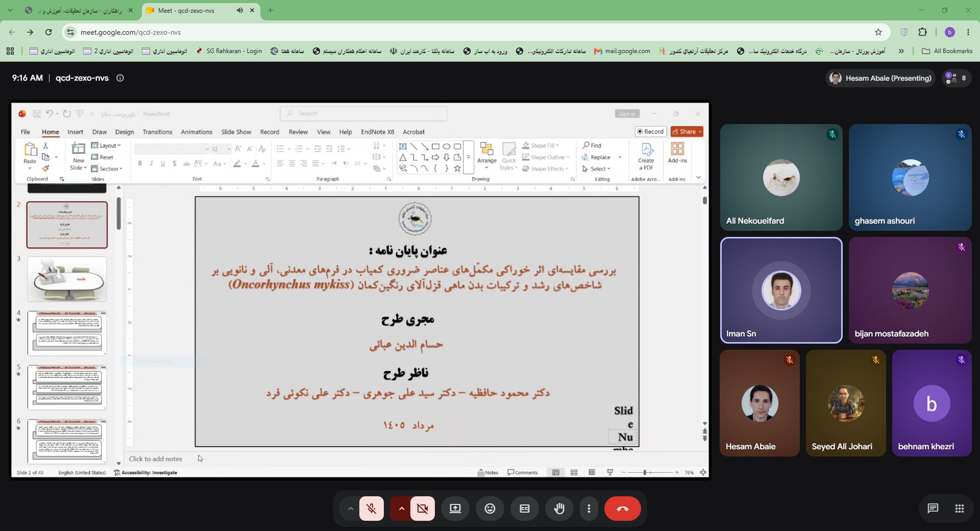Toggle closed captions button
This screenshot has height=531, width=980.
coord(525,509)
